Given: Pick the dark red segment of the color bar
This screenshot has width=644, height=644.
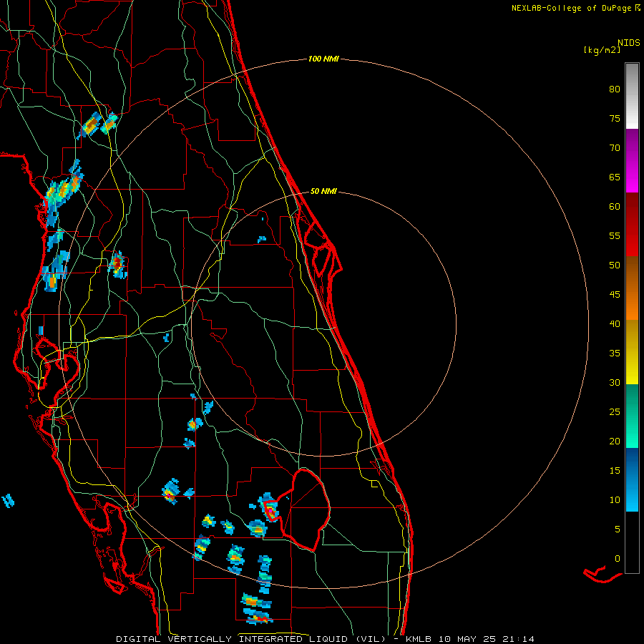Looking at the screenshot, I should click(632, 225).
